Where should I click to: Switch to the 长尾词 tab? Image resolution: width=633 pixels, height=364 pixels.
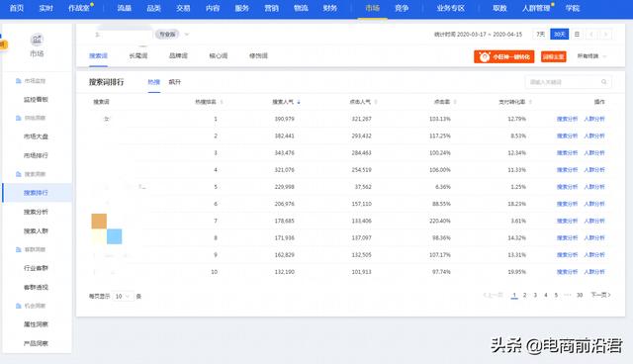click(x=138, y=55)
